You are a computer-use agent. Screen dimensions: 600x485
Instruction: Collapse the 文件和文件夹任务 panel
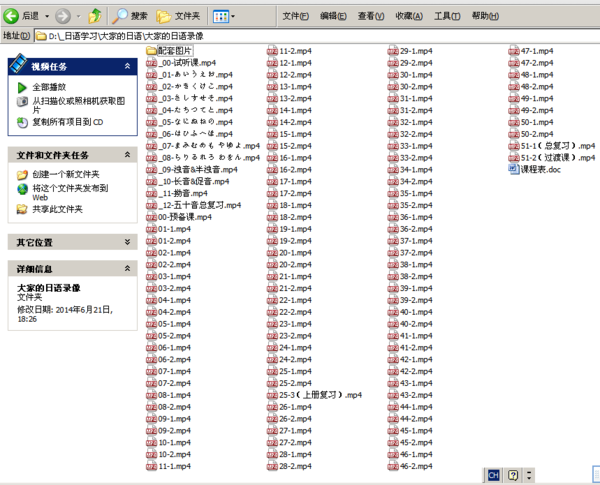pyautogui.click(x=128, y=156)
